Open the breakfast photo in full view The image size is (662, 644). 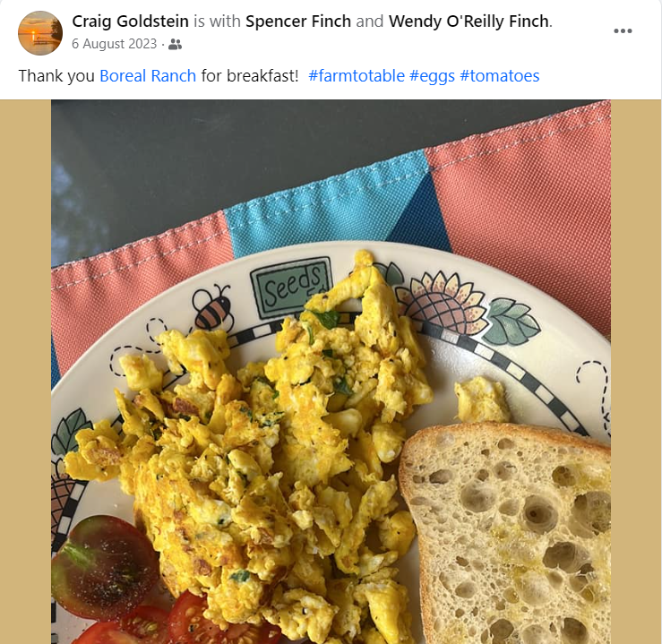[331, 372]
